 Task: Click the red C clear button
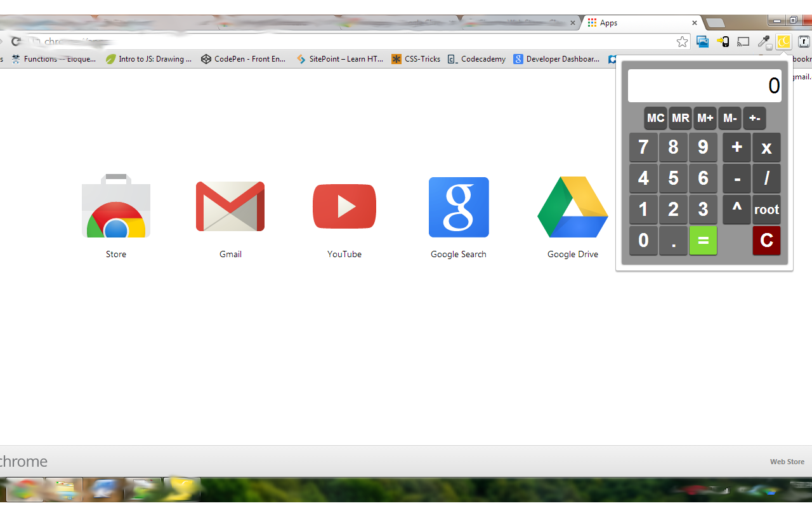point(766,241)
